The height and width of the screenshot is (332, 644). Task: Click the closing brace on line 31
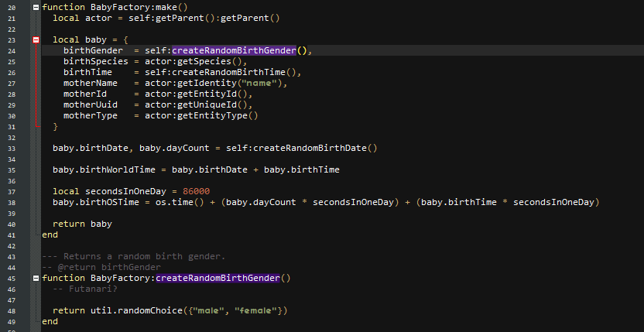[56, 127]
